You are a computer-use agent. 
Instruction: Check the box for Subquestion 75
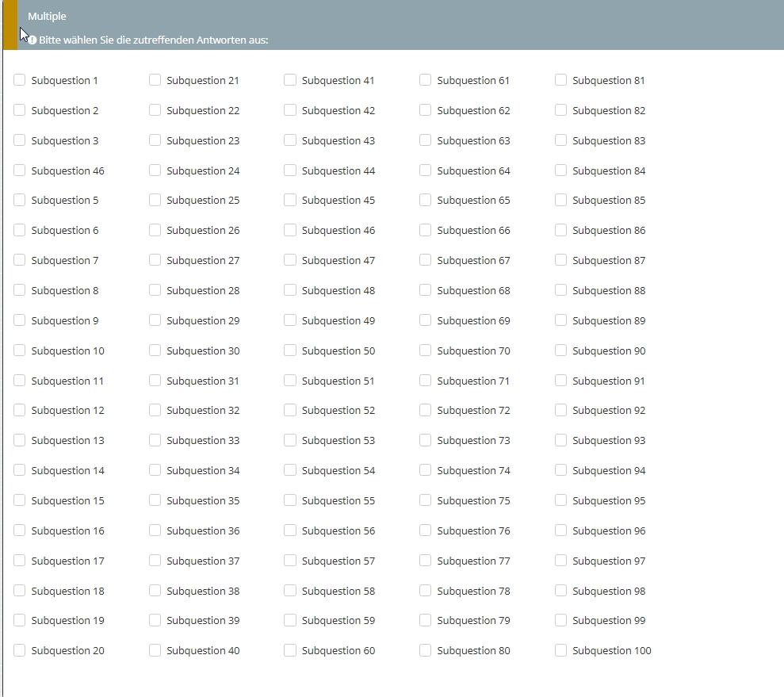pos(426,500)
